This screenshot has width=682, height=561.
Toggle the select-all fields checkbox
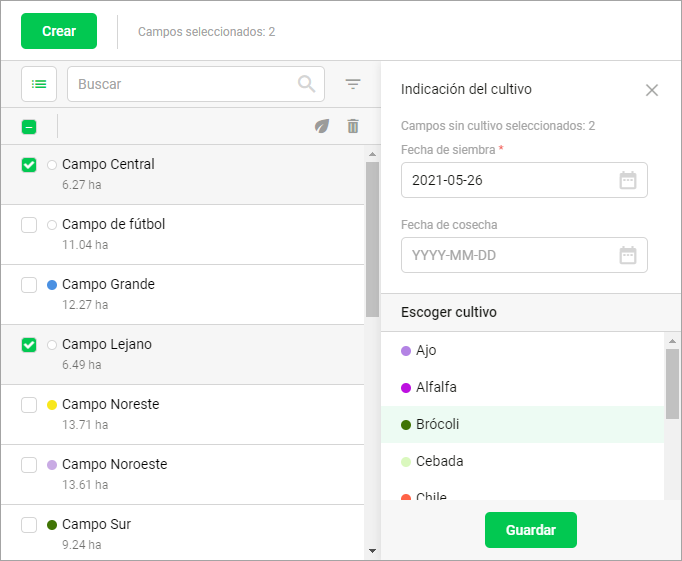click(x=29, y=127)
